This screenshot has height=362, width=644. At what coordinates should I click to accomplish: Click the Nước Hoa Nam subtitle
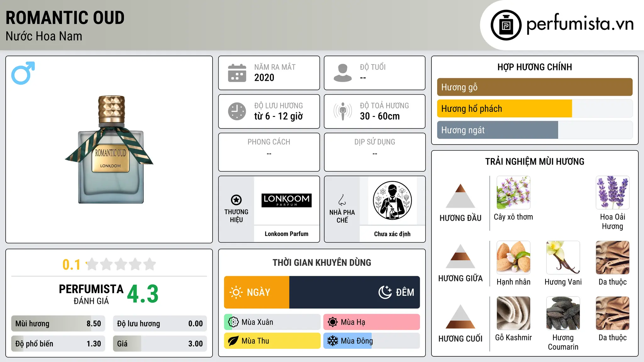(x=44, y=36)
